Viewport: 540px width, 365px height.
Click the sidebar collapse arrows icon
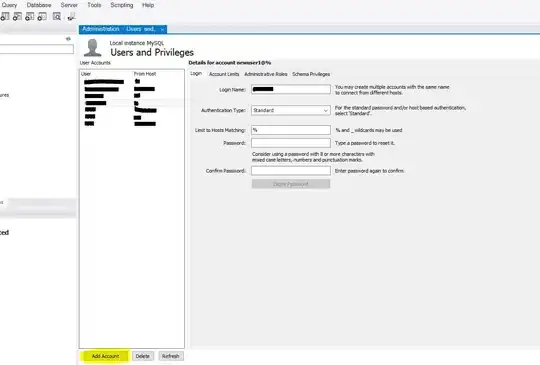pos(68,39)
